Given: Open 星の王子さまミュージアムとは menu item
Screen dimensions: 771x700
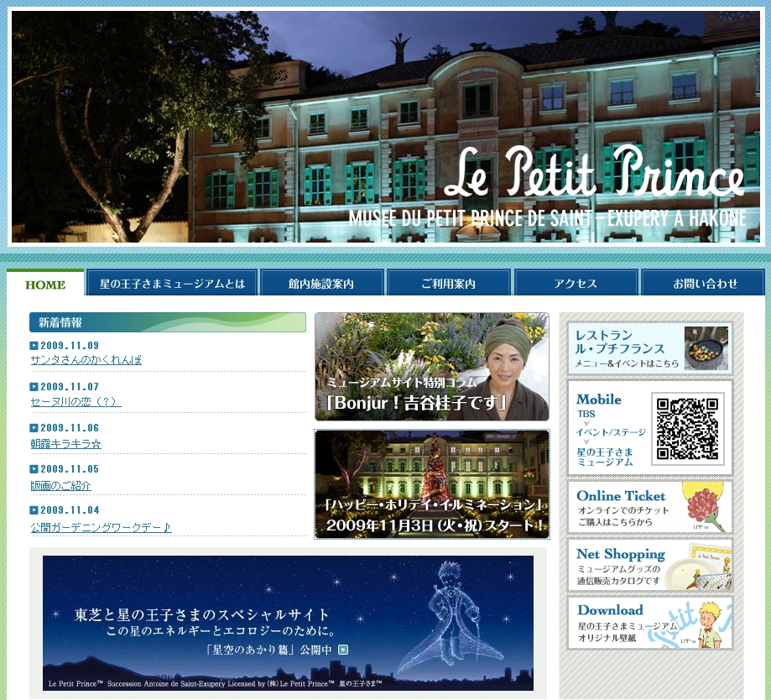Looking at the screenshot, I should coord(172,284).
